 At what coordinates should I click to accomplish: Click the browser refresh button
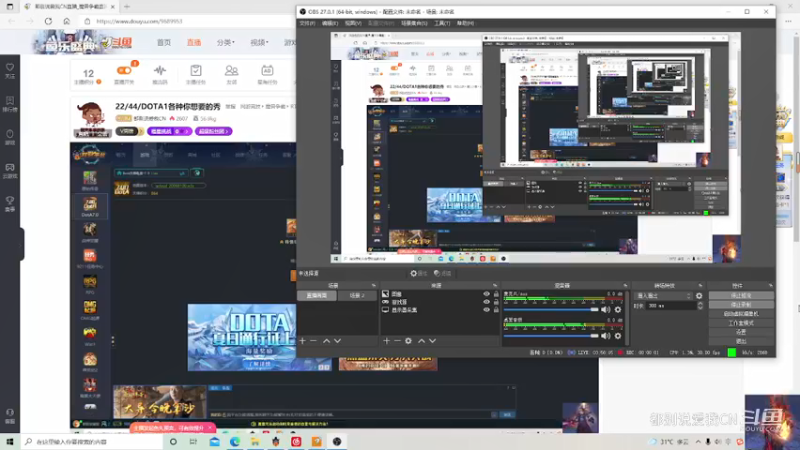click(x=48, y=21)
